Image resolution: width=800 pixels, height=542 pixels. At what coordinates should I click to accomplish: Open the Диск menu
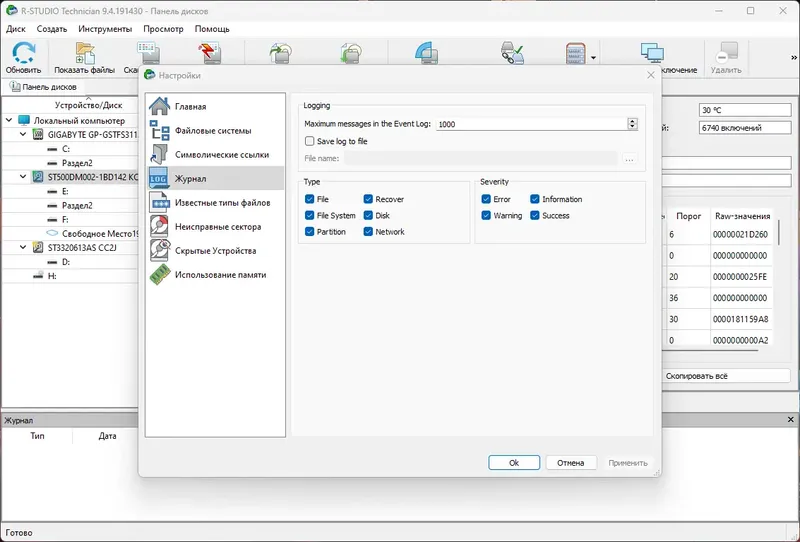(x=16, y=29)
